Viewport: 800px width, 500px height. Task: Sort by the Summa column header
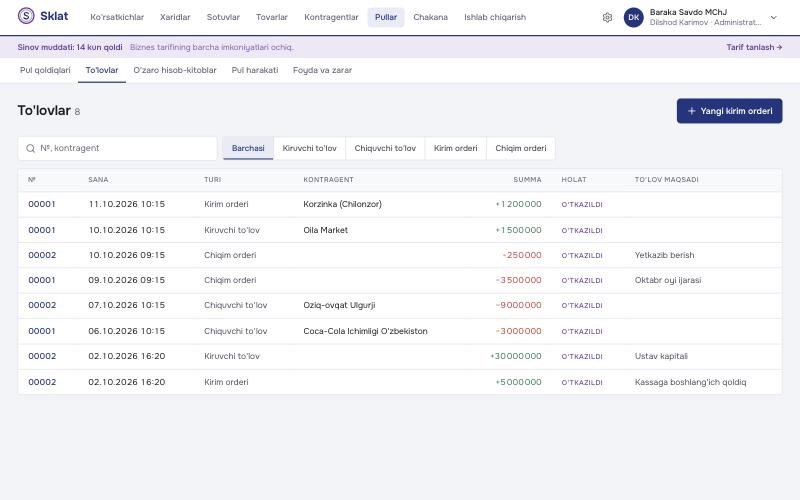[x=527, y=180]
